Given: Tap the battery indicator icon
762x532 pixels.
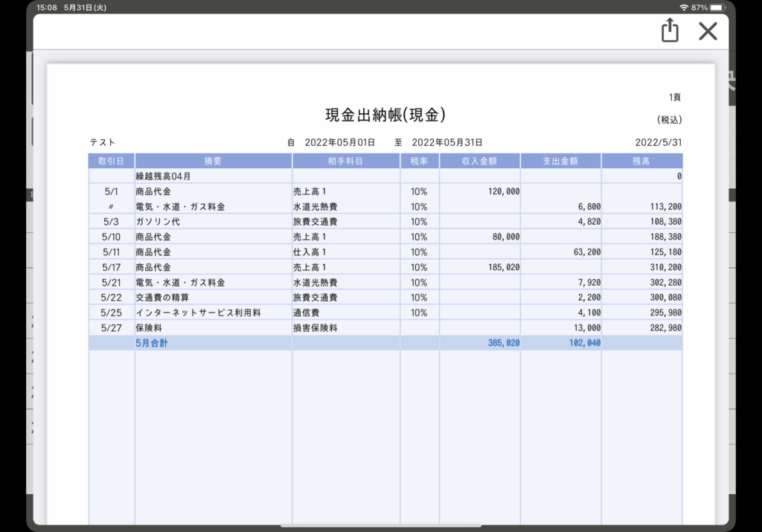Looking at the screenshot, I should (x=717, y=7).
